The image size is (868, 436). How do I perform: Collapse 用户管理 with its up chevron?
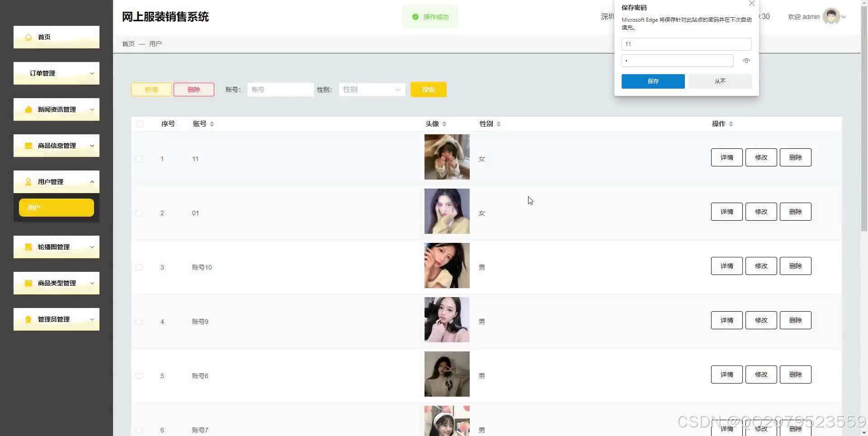[x=92, y=182]
